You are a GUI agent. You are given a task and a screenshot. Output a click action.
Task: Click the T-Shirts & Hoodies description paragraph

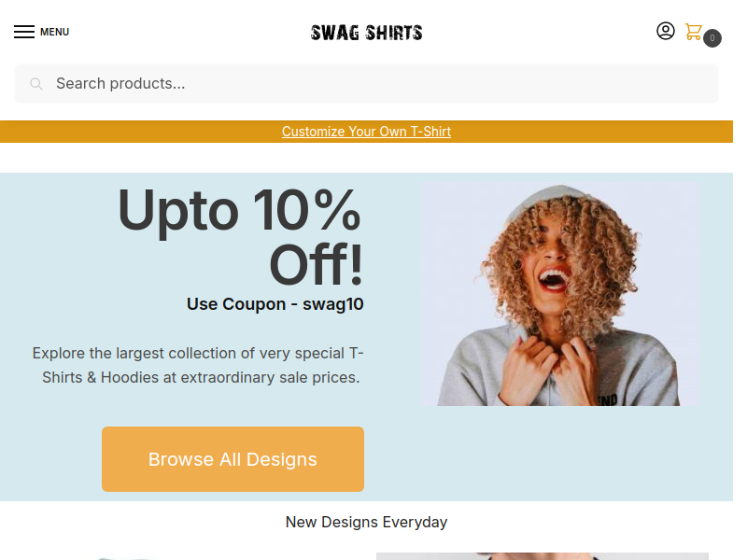[x=198, y=365]
